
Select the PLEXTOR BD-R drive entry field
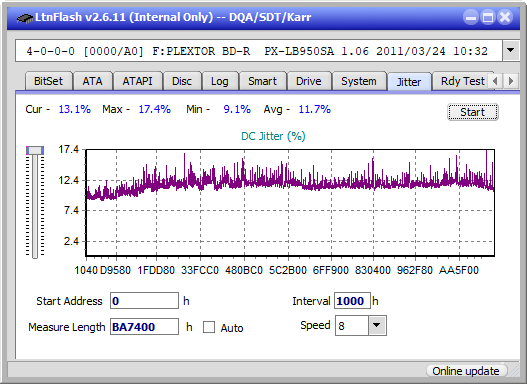[x=259, y=51]
